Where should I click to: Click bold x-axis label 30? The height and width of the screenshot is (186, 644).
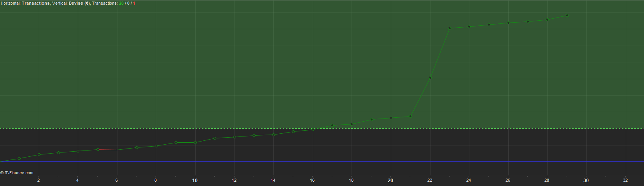(586, 180)
